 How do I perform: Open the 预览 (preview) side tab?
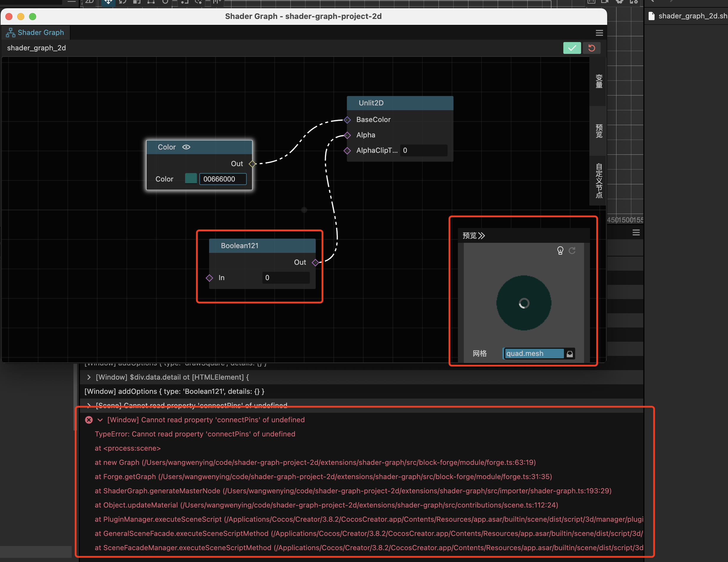click(599, 131)
